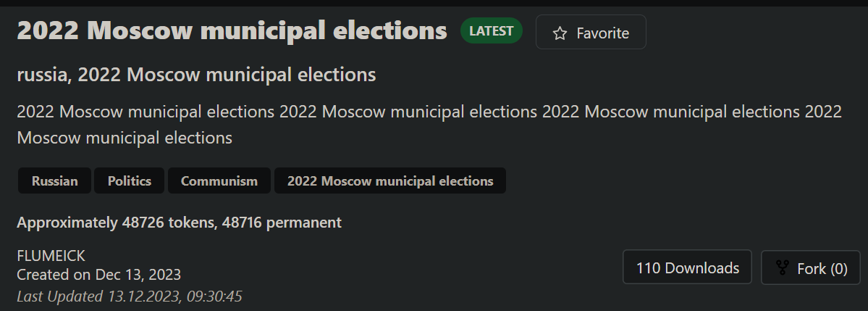
Task: Click the main scenario title heading
Action: (x=232, y=30)
